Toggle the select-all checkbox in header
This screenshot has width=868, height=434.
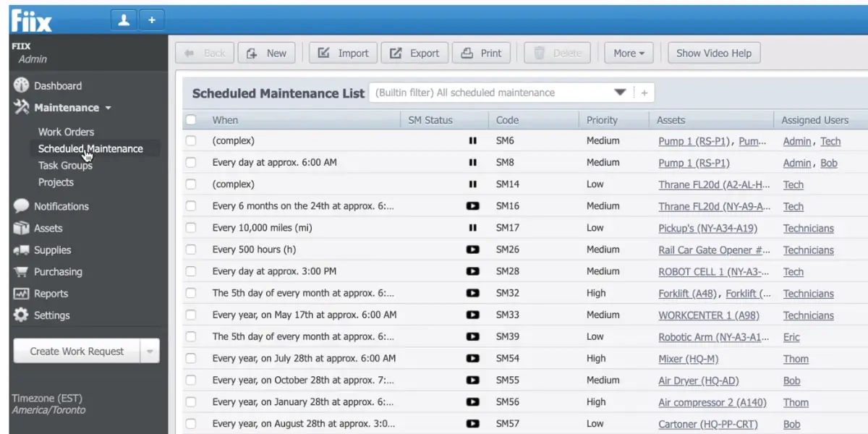191,120
